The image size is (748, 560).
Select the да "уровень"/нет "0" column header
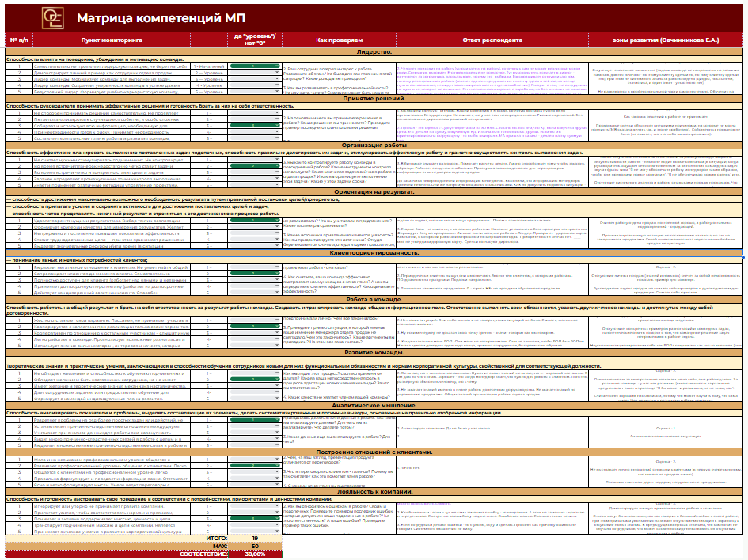(255, 40)
